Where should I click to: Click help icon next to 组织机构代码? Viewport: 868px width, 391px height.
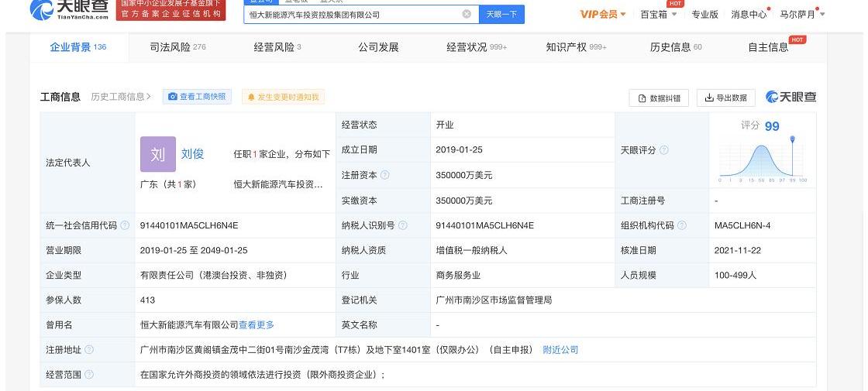(x=681, y=225)
